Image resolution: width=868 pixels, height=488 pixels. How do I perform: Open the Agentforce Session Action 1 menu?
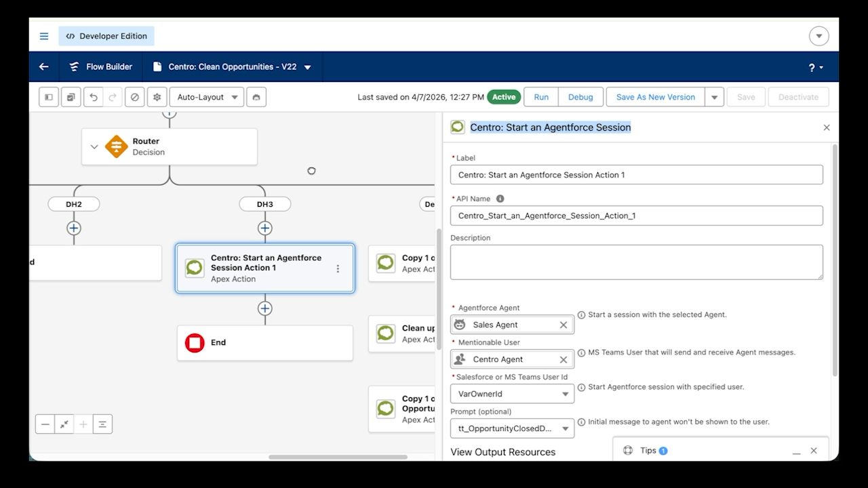click(338, 268)
